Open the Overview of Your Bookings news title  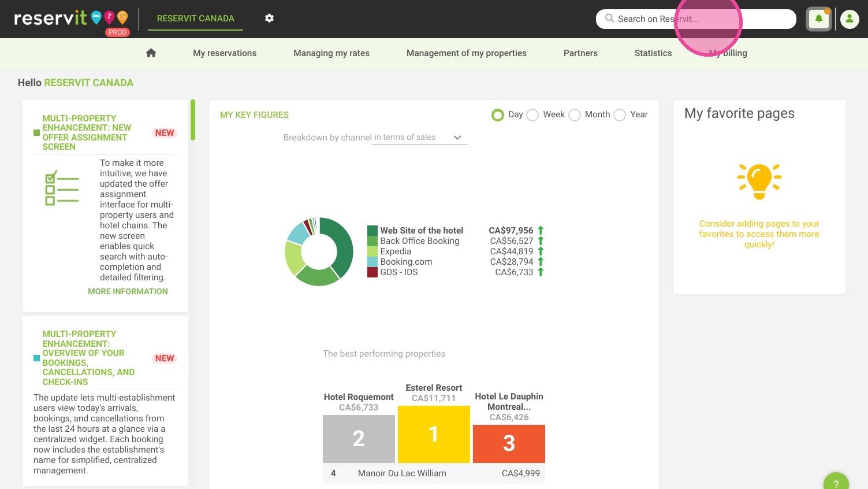(88, 358)
